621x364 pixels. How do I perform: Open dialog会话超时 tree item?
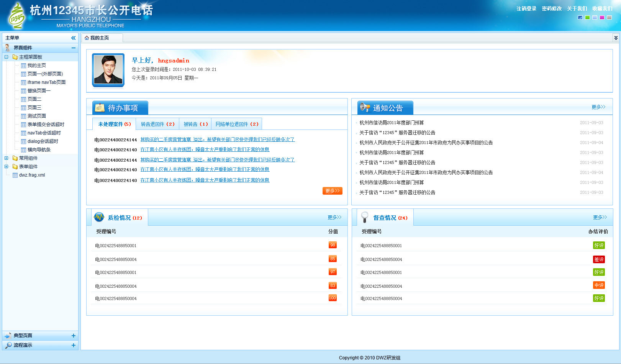pyautogui.click(x=43, y=141)
